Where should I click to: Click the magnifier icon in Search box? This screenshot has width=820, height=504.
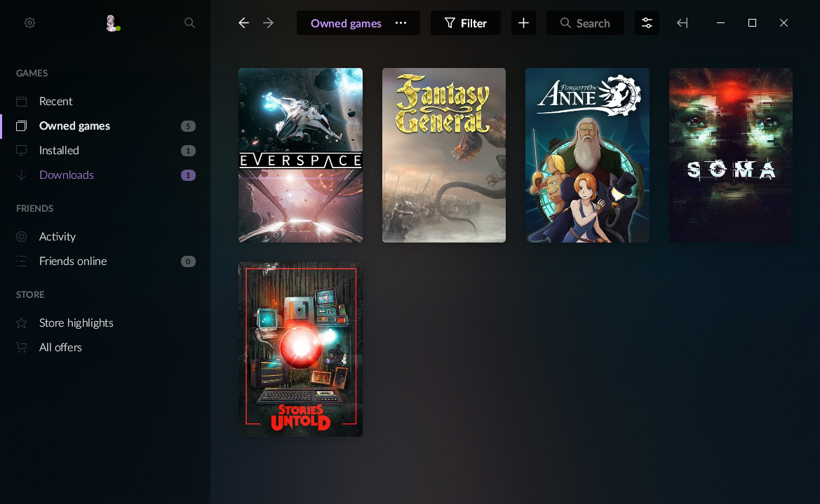click(x=565, y=23)
